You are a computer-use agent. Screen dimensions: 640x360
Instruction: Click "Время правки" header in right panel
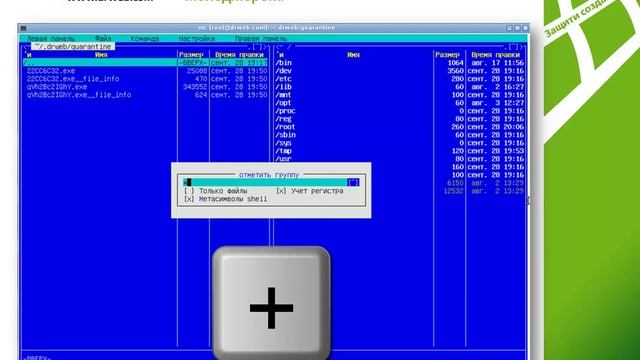496,55
